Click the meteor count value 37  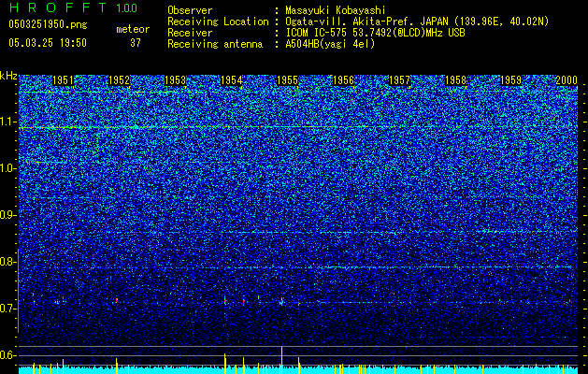tap(136, 43)
